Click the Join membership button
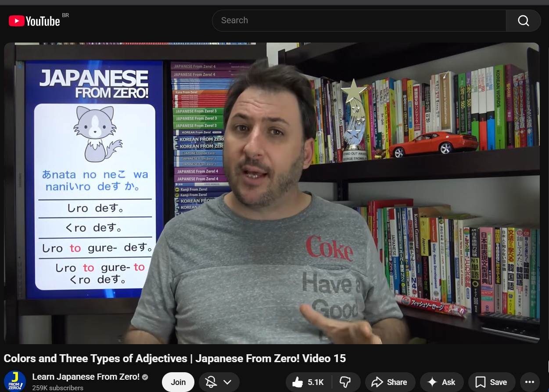This screenshot has height=392, width=549. click(x=178, y=382)
